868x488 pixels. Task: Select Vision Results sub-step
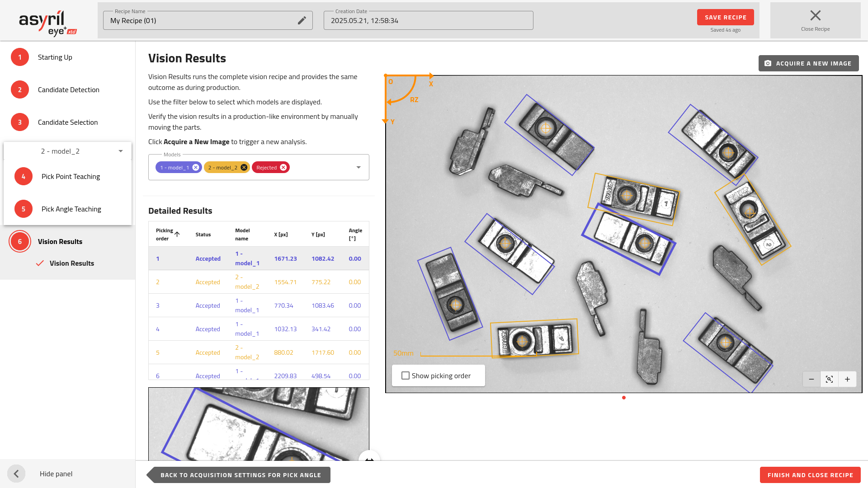(x=72, y=263)
